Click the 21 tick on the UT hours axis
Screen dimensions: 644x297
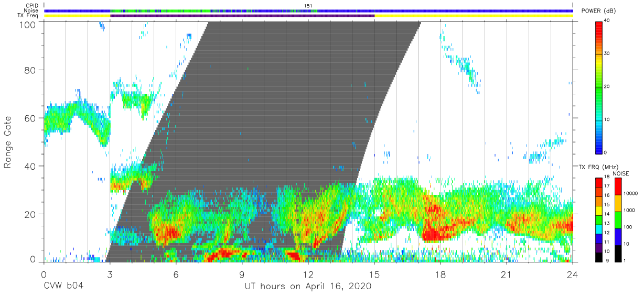click(507, 274)
